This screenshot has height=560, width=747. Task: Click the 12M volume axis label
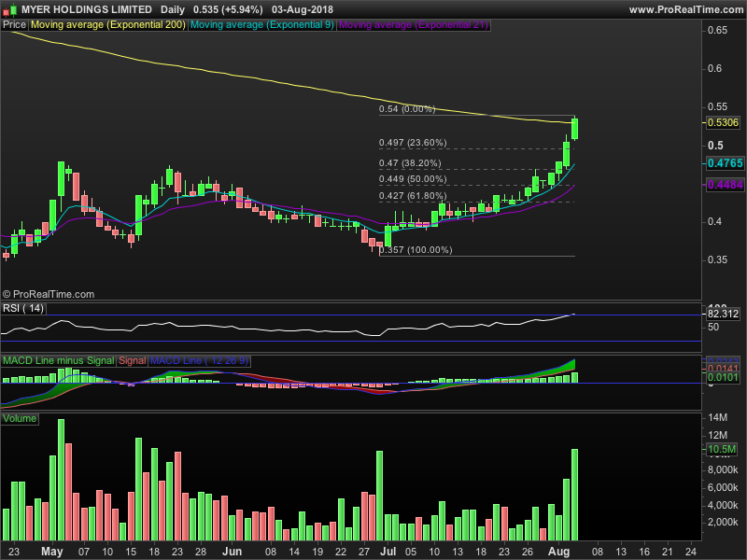[717, 435]
